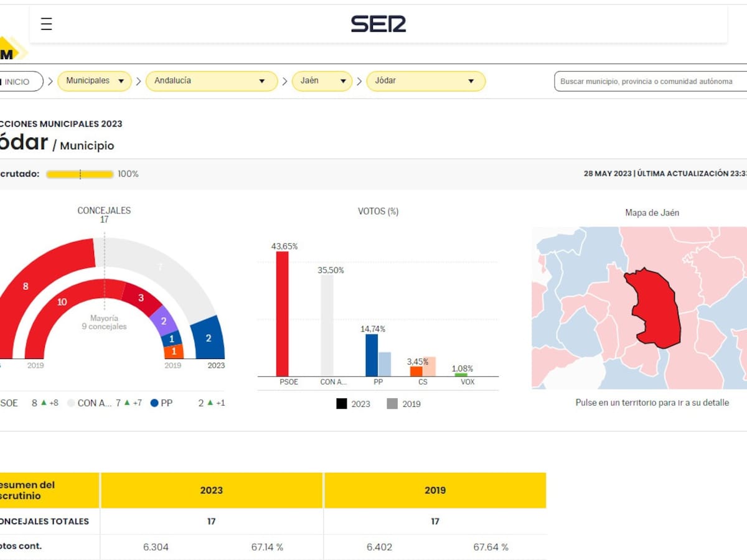Open the Jódar municipality dropdown
Viewport: 747px width, 560px height.
[425, 81]
